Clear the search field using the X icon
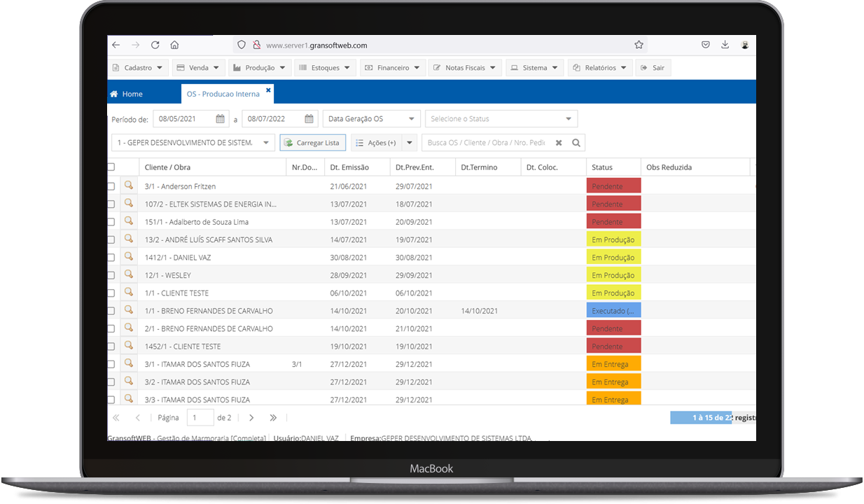The width and height of the screenshot is (864, 504). 558,142
